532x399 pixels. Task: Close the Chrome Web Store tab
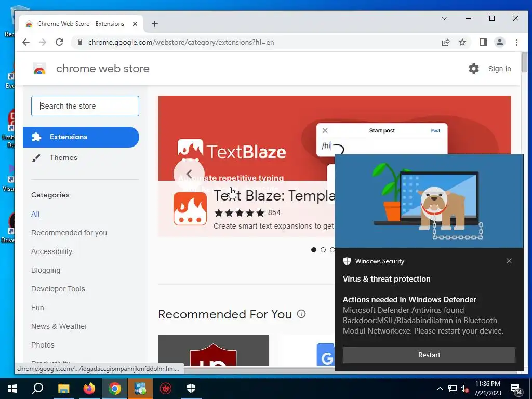point(135,24)
